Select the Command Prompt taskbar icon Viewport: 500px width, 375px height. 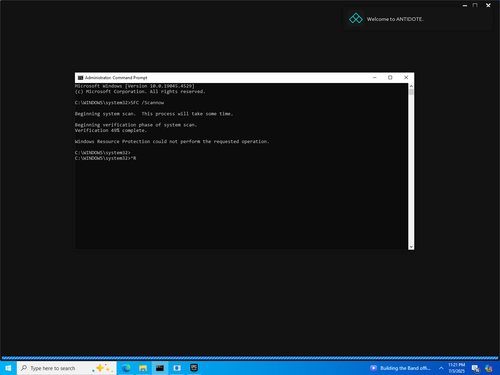point(160,368)
